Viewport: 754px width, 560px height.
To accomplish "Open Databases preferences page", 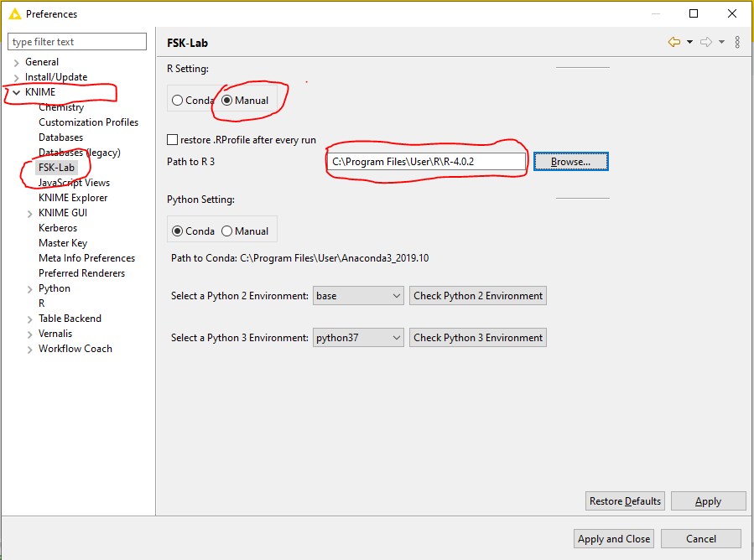I will pos(60,137).
